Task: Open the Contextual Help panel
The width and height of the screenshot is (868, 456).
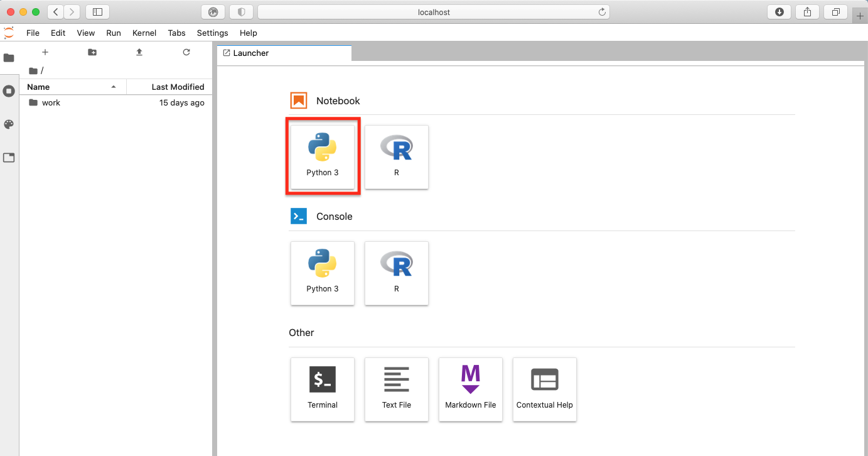Action: [x=544, y=389]
